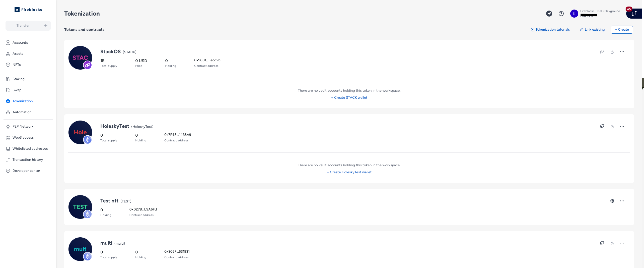The image size is (644, 268).
Task: Click HoleskyTest contract address 0x7F48...14B3A9
Action: (x=178, y=135)
